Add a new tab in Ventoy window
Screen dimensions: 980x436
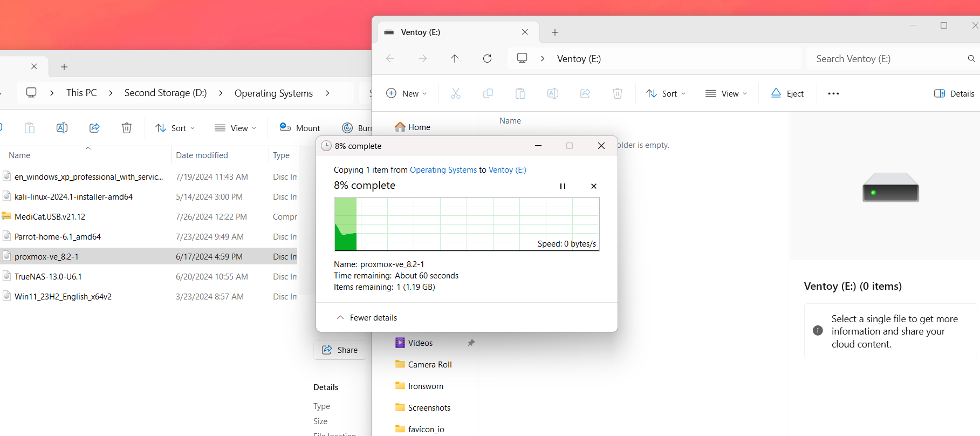pyautogui.click(x=555, y=32)
